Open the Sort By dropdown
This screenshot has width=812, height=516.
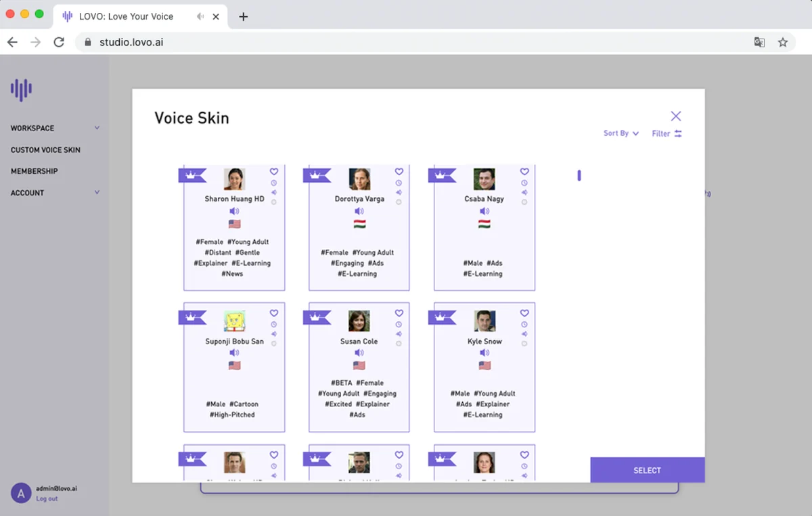[621, 133]
